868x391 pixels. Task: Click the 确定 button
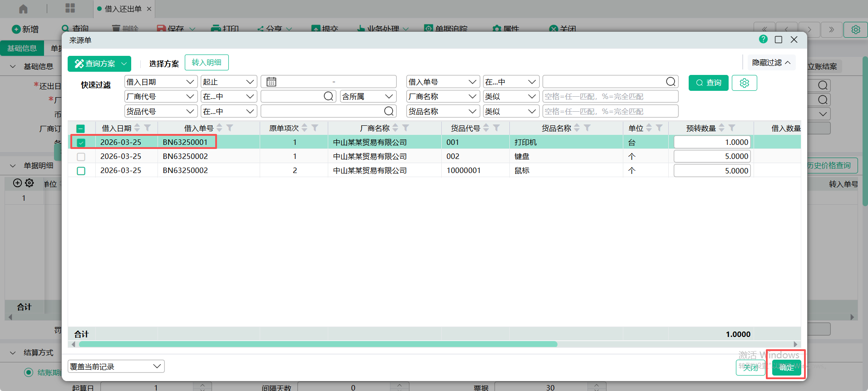786,367
